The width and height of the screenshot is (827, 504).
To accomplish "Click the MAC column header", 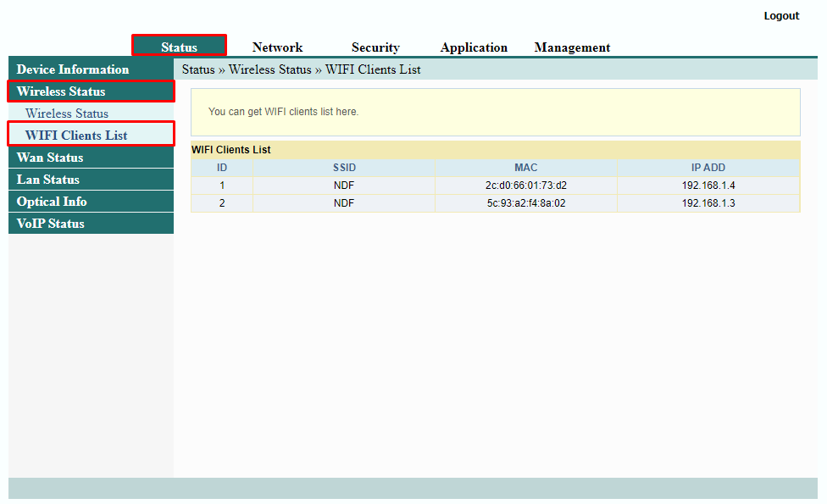I will point(525,168).
